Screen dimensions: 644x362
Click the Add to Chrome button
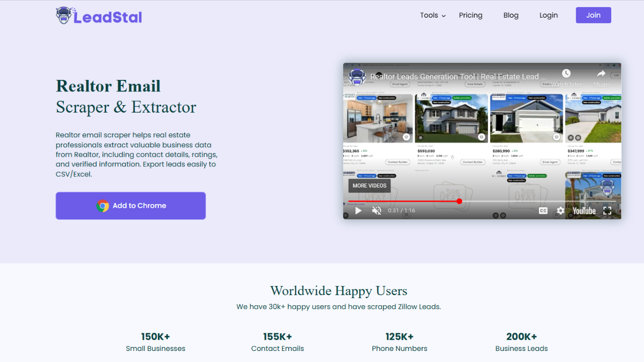point(131,206)
